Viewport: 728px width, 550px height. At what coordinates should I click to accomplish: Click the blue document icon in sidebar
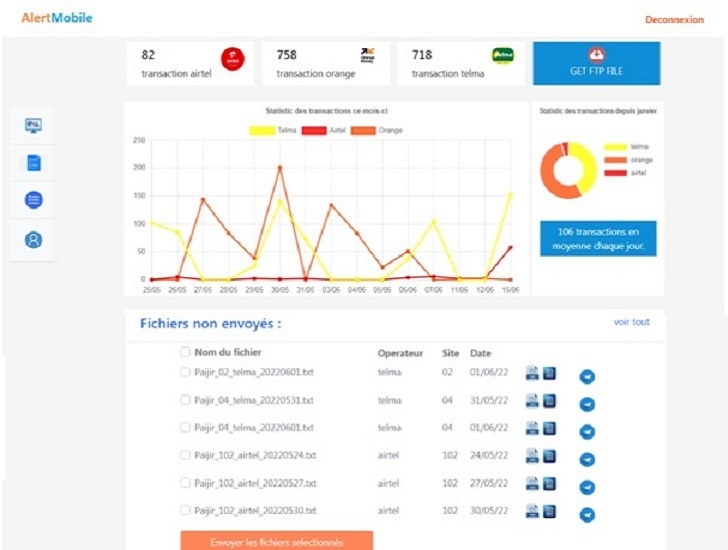click(33, 163)
